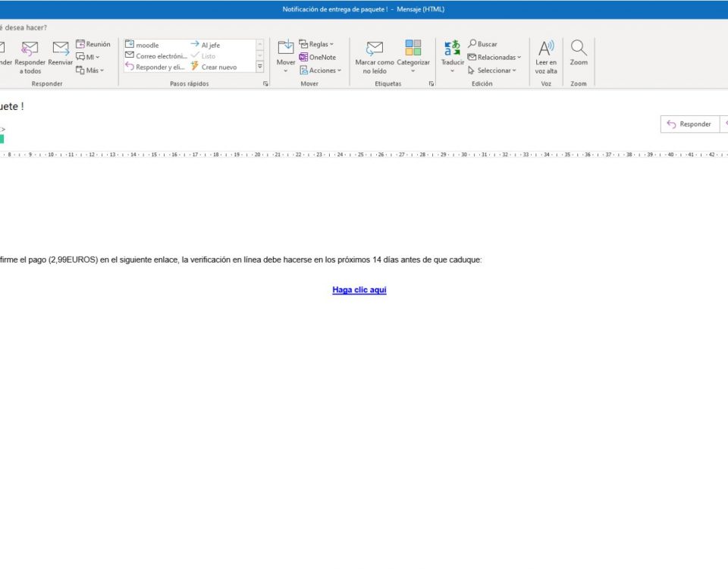This screenshot has height=569, width=728.
Task: Open the Acciones dropdown
Action: [x=321, y=71]
